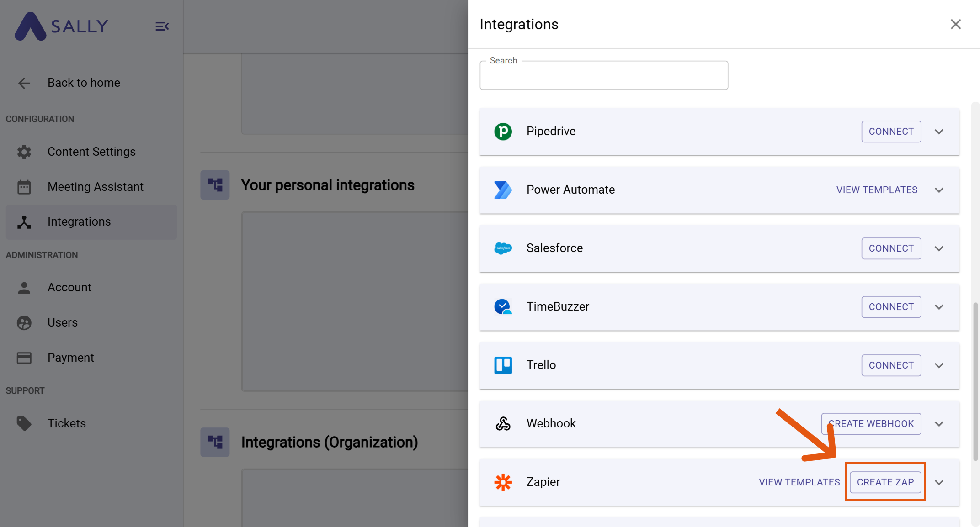Click the Account person icon
This screenshot has height=527, width=980.
coord(24,287)
